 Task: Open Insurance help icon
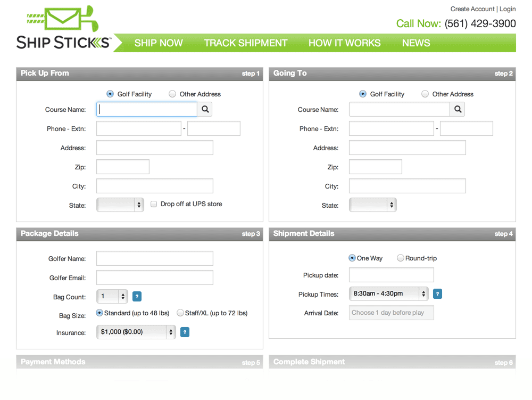pyautogui.click(x=185, y=332)
